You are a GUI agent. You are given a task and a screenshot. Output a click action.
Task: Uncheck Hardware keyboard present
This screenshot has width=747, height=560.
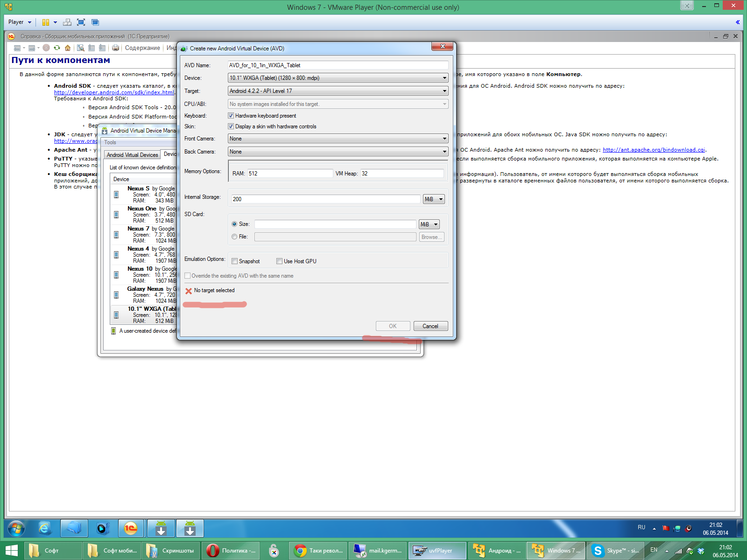pos(231,116)
